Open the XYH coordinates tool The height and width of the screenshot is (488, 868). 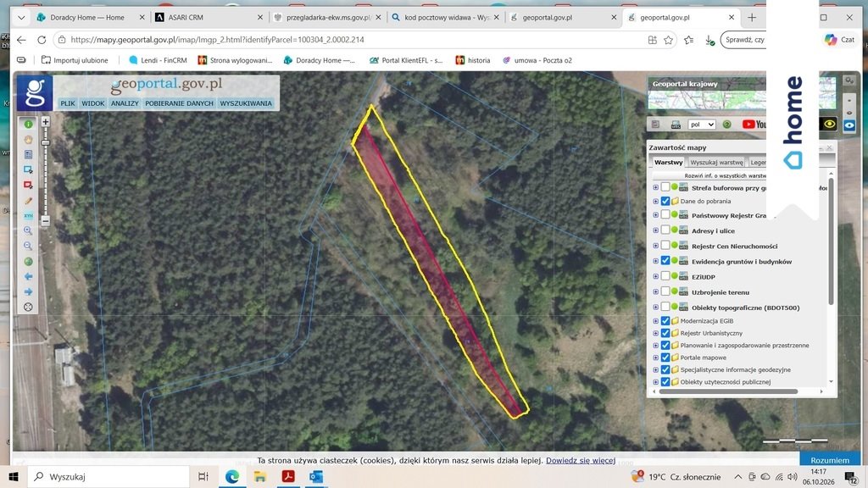[28, 215]
